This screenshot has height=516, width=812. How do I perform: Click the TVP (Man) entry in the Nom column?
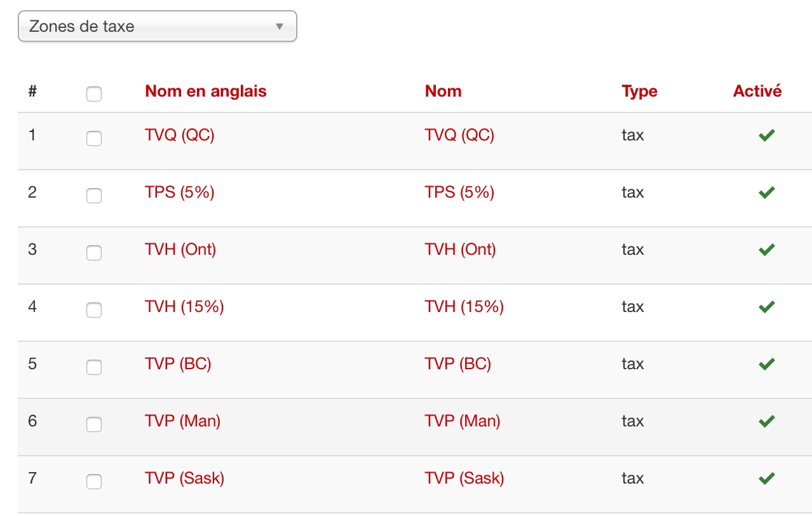click(x=462, y=421)
